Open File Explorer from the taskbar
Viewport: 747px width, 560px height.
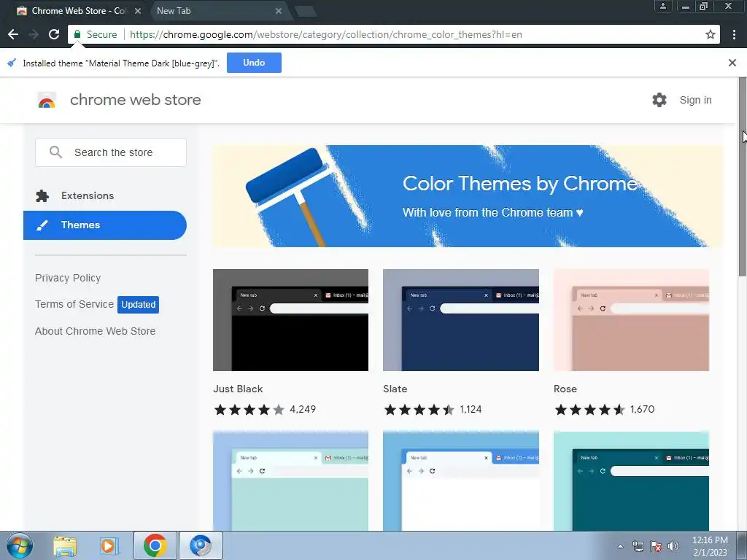click(x=65, y=545)
